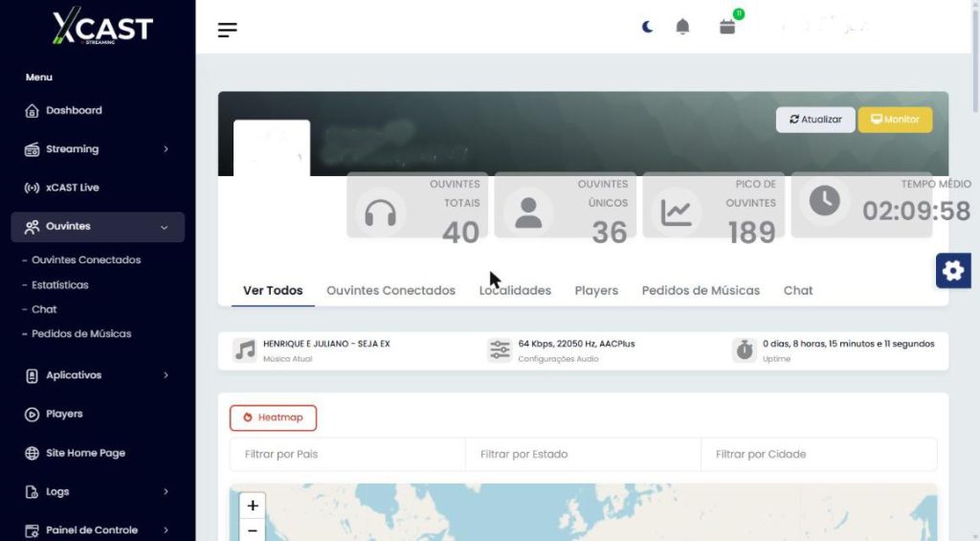Zoom in on the map
Image resolution: width=980 pixels, height=541 pixels.
point(253,506)
